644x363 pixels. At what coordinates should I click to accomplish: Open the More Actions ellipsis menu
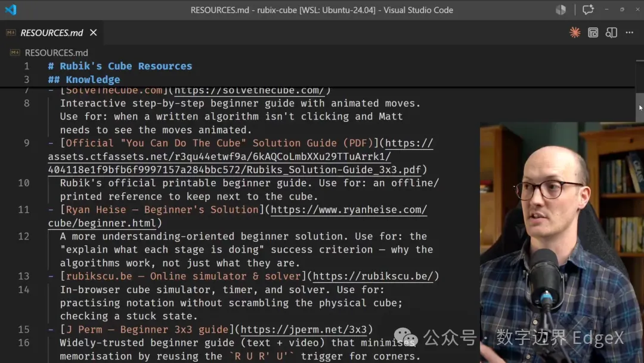point(629,32)
